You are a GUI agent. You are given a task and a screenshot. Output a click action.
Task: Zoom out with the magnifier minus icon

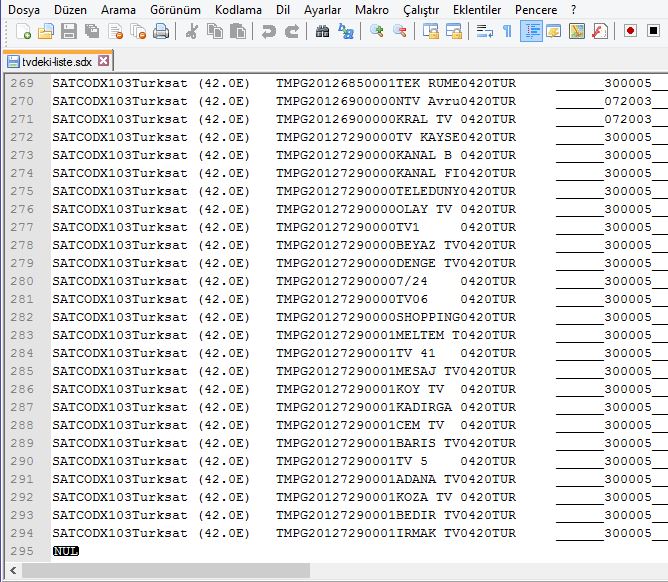click(x=400, y=32)
